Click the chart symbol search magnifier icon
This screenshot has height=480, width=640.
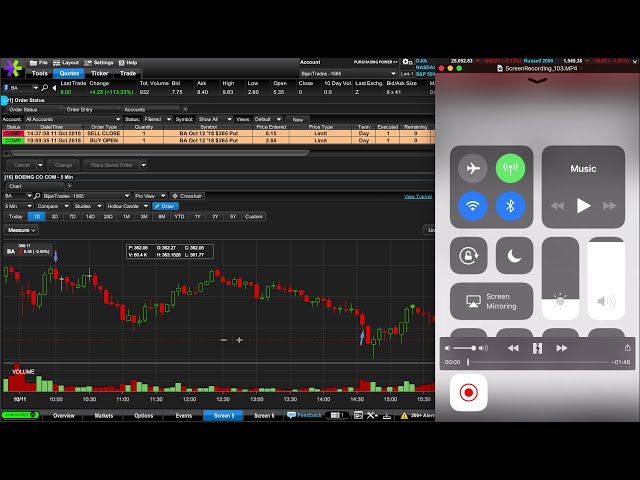[x=37, y=196]
